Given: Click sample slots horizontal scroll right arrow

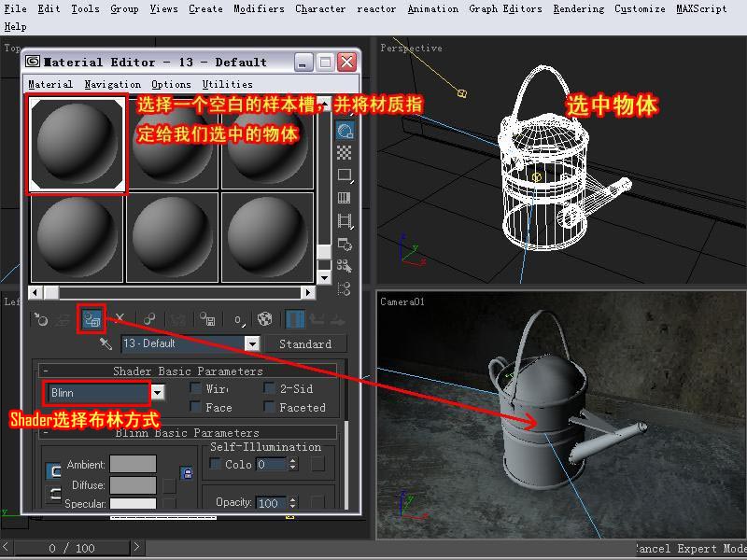Looking at the screenshot, I should tap(308, 292).
